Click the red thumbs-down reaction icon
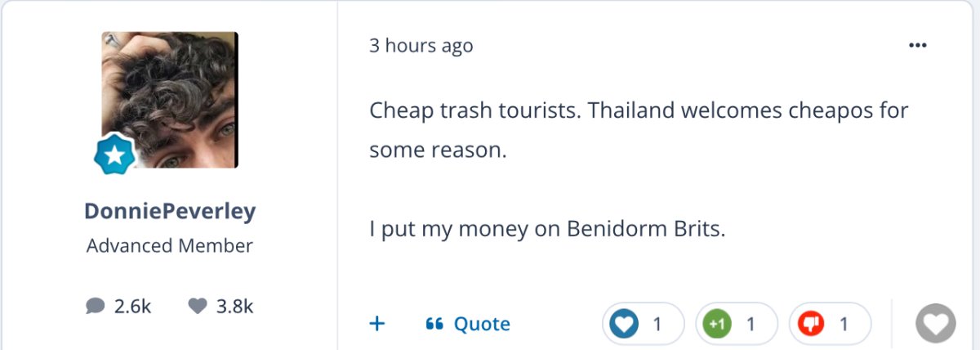Viewport: 980px width, 350px height. pyautogui.click(x=811, y=325)
